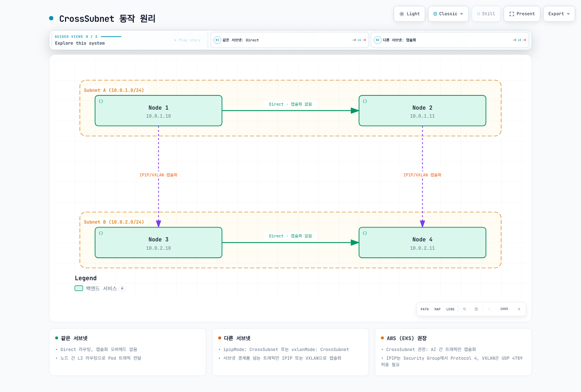This screenshot has height=392, width=581.
Task: Switch to MAP mode
Action: tap(438, 309)
